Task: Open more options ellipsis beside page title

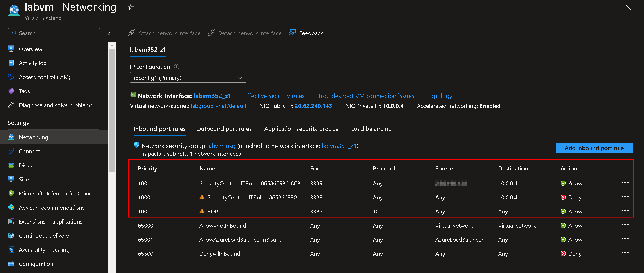Action: [145, 7]
